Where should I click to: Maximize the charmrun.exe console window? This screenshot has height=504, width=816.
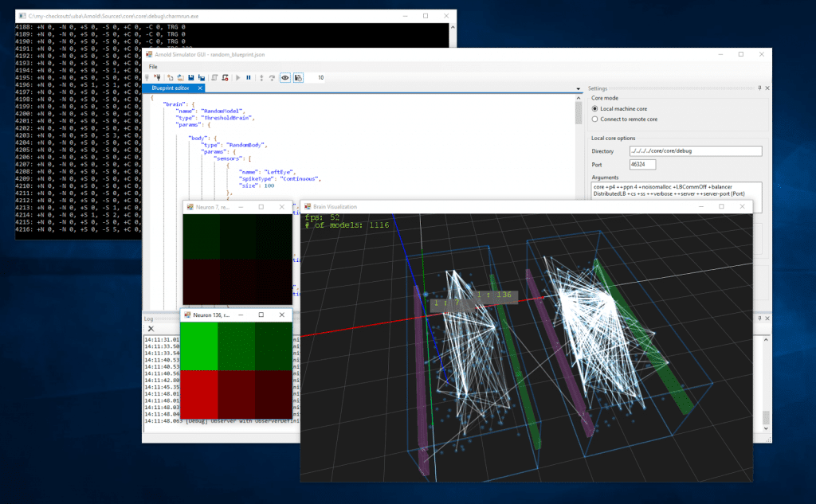pyautogui.click(x=426, y=16)
